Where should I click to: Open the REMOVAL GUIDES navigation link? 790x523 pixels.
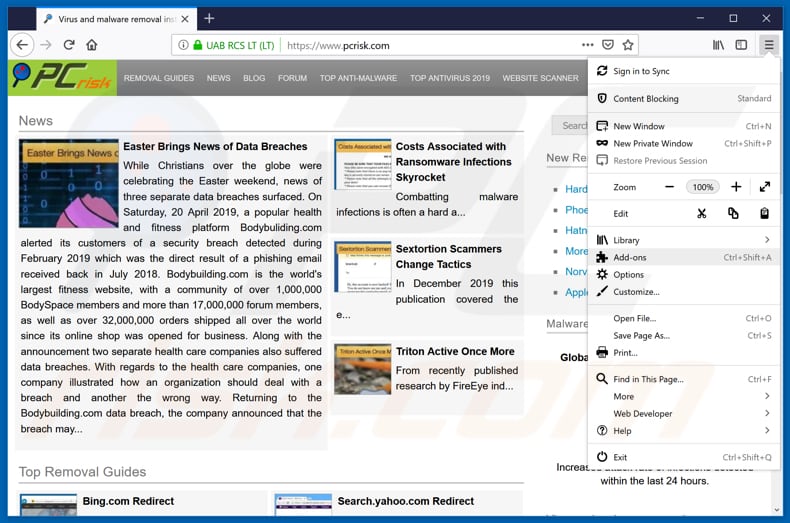coord(159,78)
